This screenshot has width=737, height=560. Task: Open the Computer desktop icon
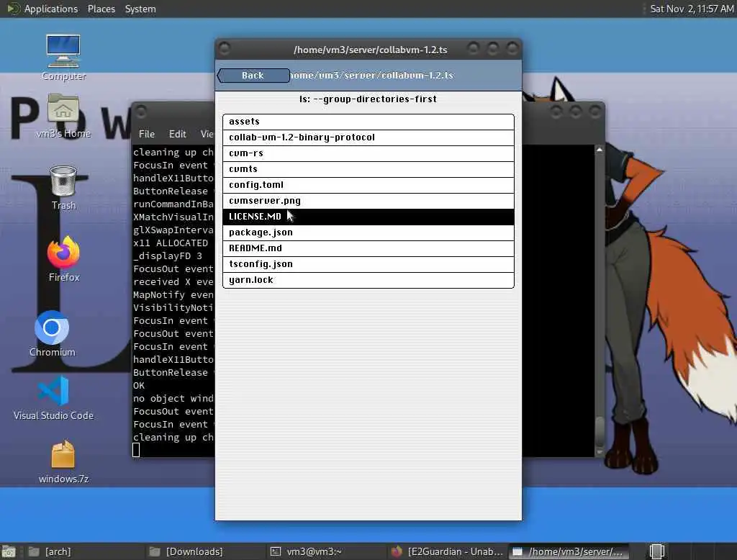click(x=63, y=57)
